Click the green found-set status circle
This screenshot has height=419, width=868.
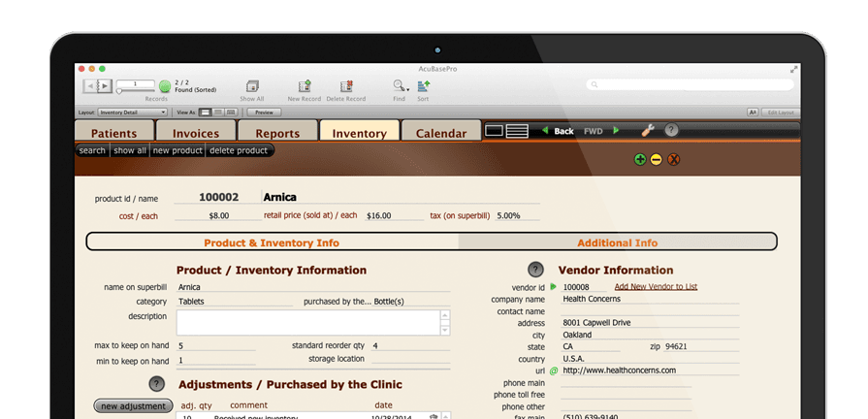coord(165,86)
